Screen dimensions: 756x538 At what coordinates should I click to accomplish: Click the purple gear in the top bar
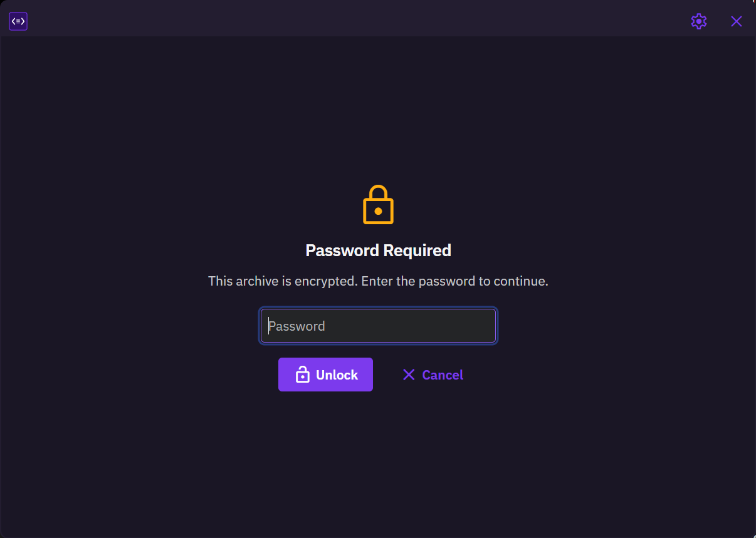[699, 21]
